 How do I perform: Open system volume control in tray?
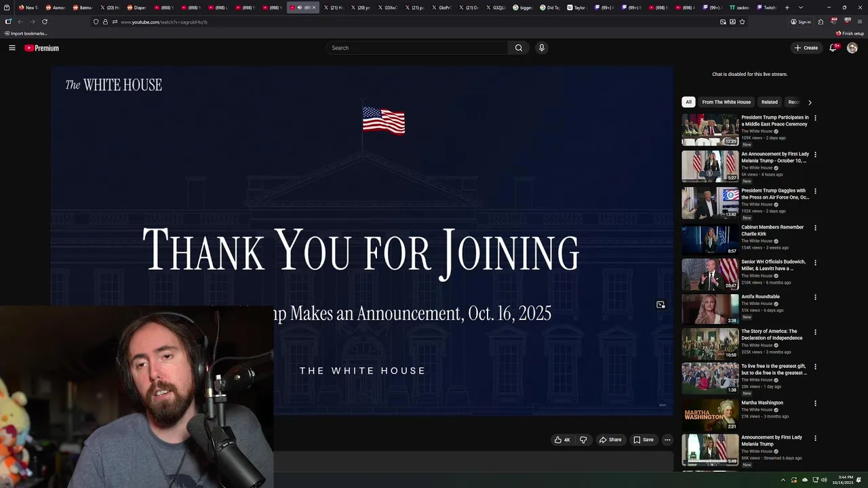click(824, 480)
